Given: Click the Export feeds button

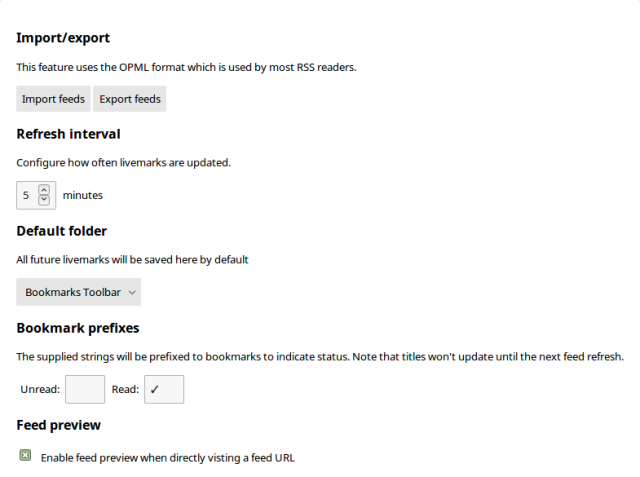Looking at the screenshot, I should 130,99.
